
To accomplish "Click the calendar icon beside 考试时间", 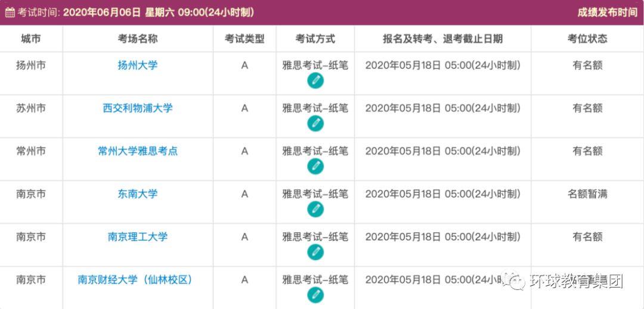I will coord(10,13).
